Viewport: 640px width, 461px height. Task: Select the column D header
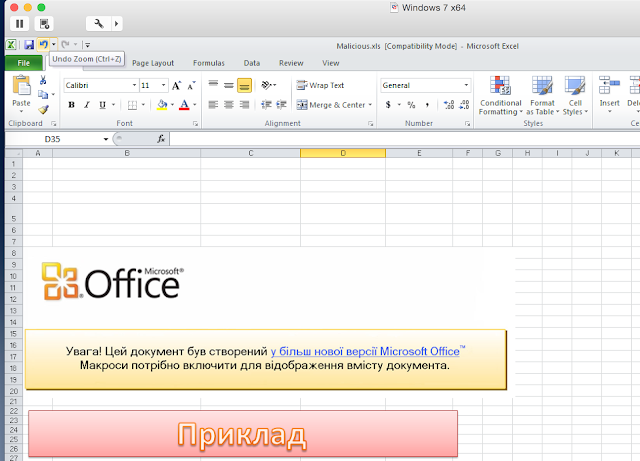(343, 153)
